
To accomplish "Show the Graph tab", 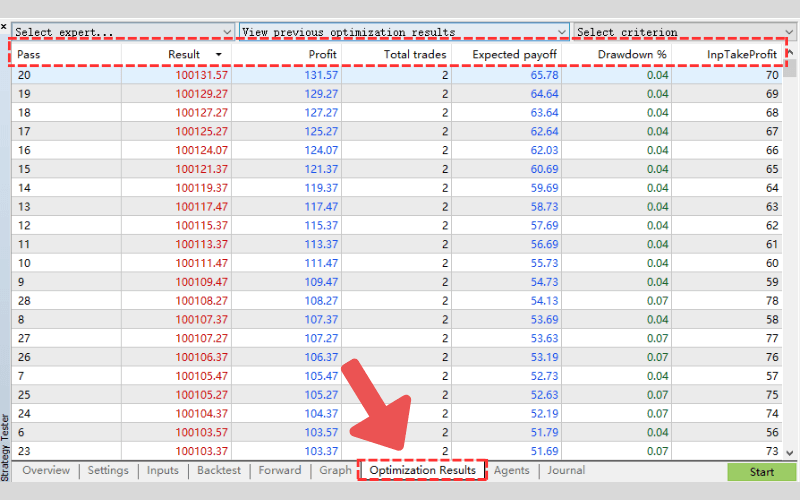I will (x=335, y=470).
